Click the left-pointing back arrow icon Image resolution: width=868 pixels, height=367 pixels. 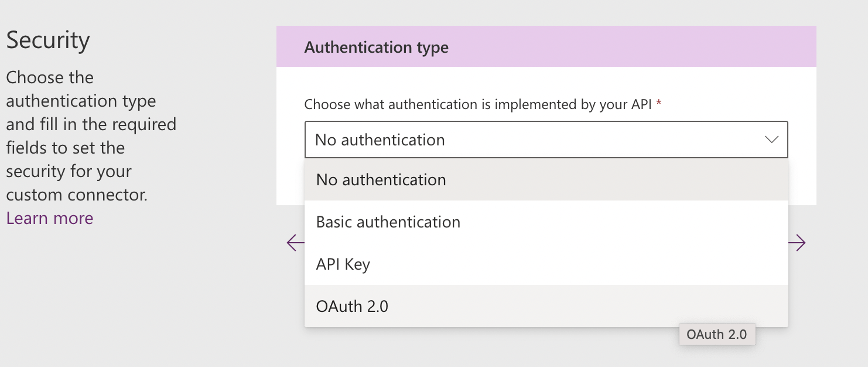click(295, 242)
